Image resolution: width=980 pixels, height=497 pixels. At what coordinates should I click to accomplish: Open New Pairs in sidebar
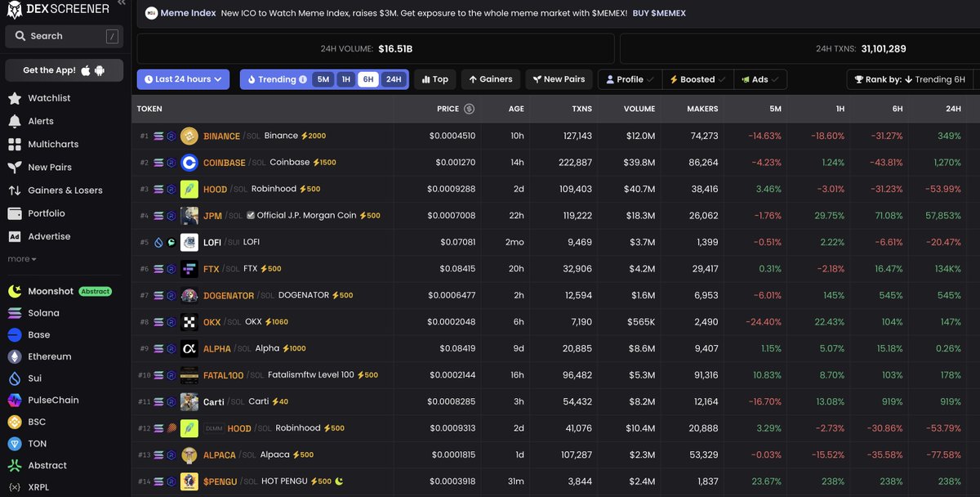point(50,168)
